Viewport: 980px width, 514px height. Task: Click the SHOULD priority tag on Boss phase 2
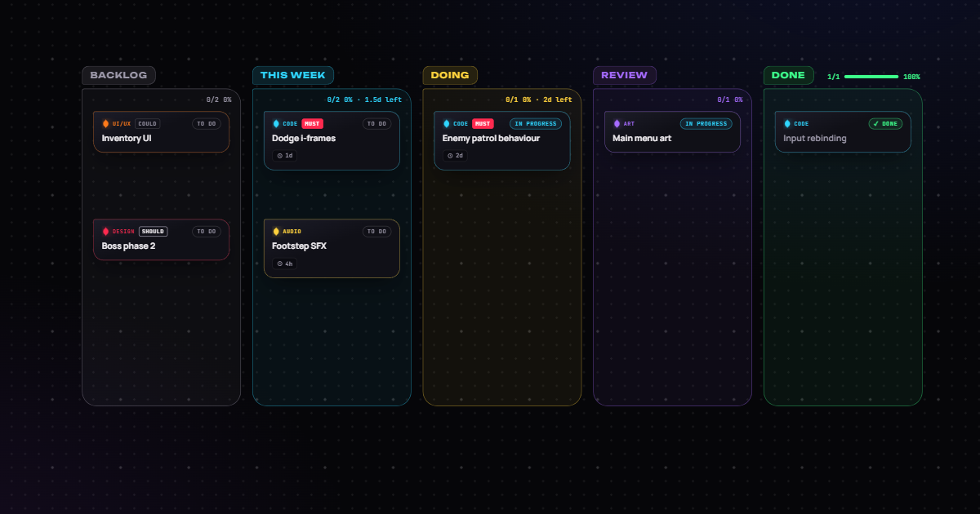tap(153, 232)
